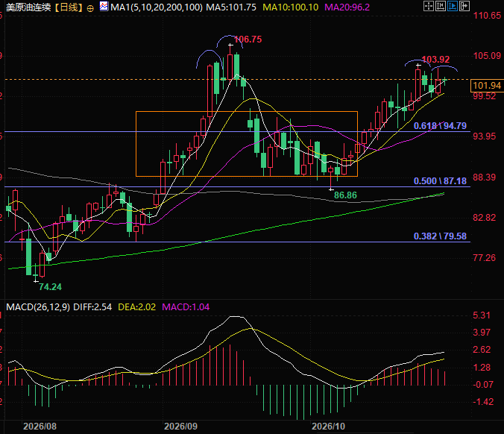Click the scroll-right arrow chart icon

(x=464, y=6)
